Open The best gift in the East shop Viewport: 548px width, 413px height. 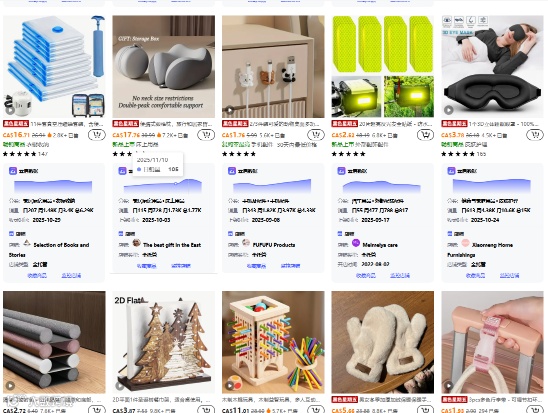[172, 245]
